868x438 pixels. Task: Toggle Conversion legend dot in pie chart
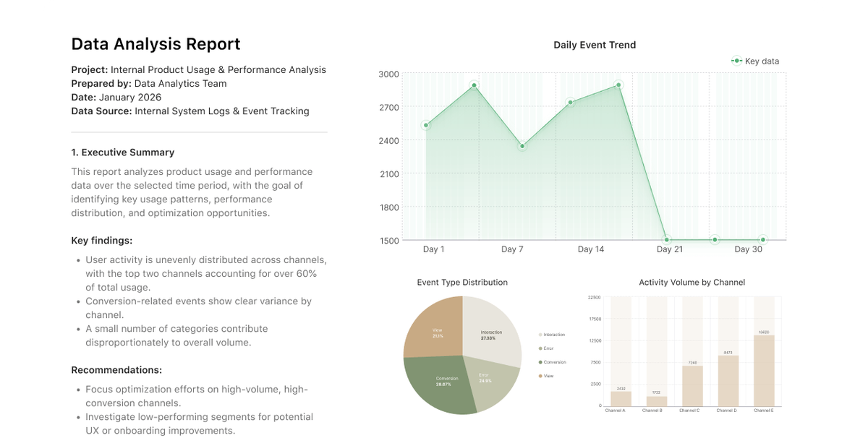click(540, 362)
